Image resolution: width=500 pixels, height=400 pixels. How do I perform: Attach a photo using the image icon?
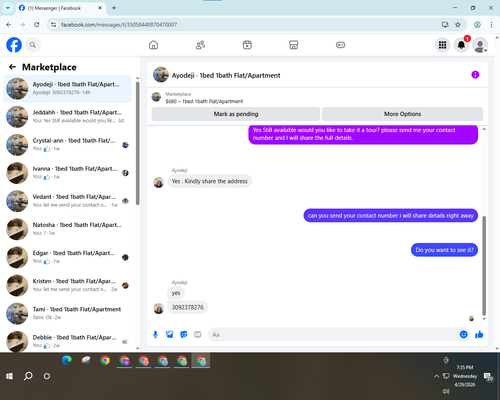pyautogui.click(x=170, y=334)
